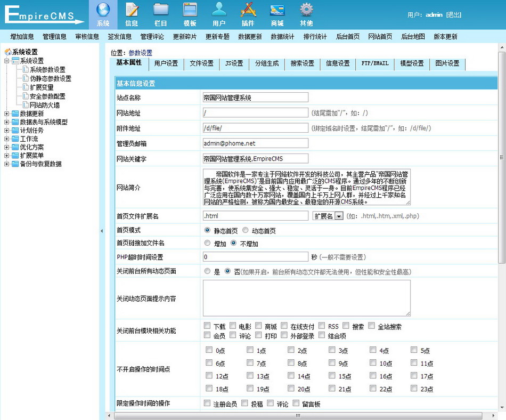The height and width of the screenshot is (420, 506).
Task: Click the vertical scrollbar thumb
Action: (502, 158)
